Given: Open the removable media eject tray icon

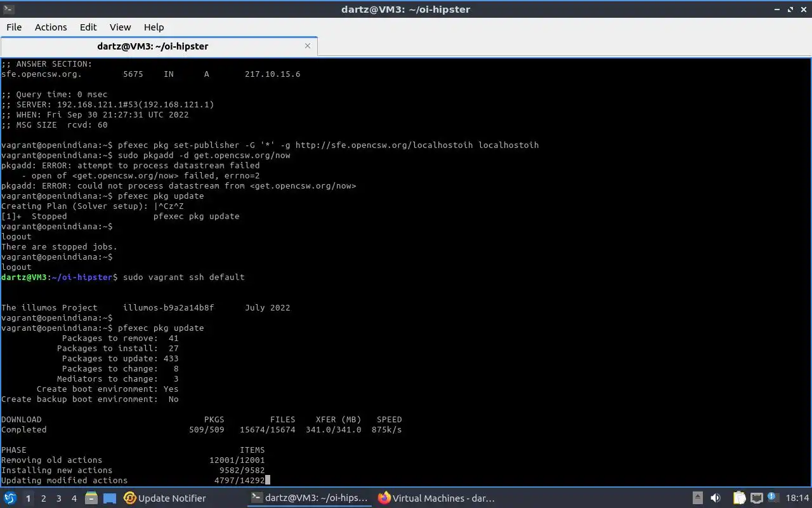Looking at the screenshot, I should [x=698, y=498].
